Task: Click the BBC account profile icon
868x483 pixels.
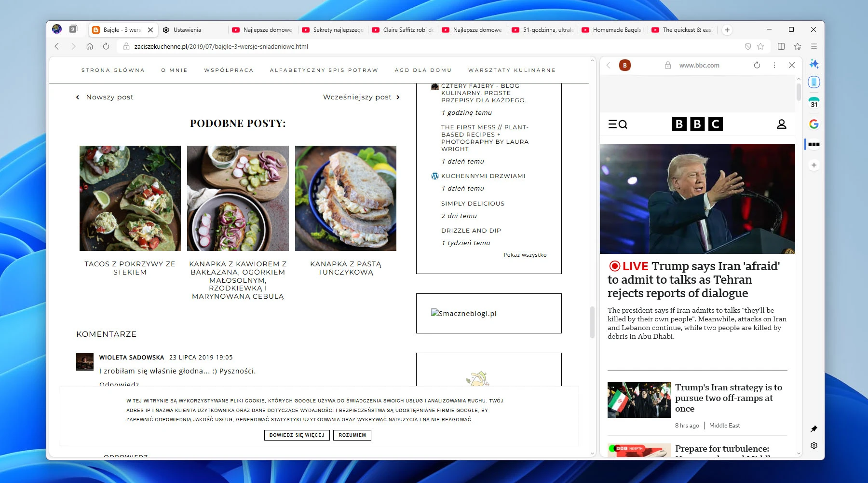Action: (781, 124)
